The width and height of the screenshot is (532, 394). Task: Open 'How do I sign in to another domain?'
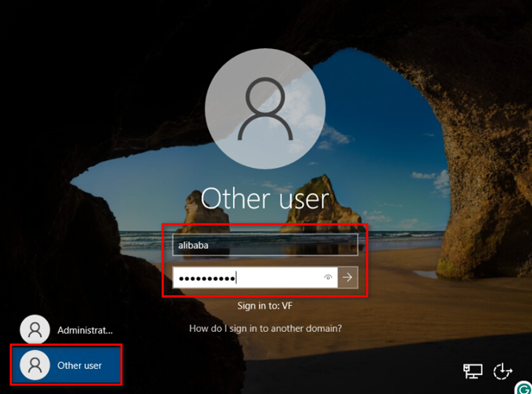click(265, 329)
